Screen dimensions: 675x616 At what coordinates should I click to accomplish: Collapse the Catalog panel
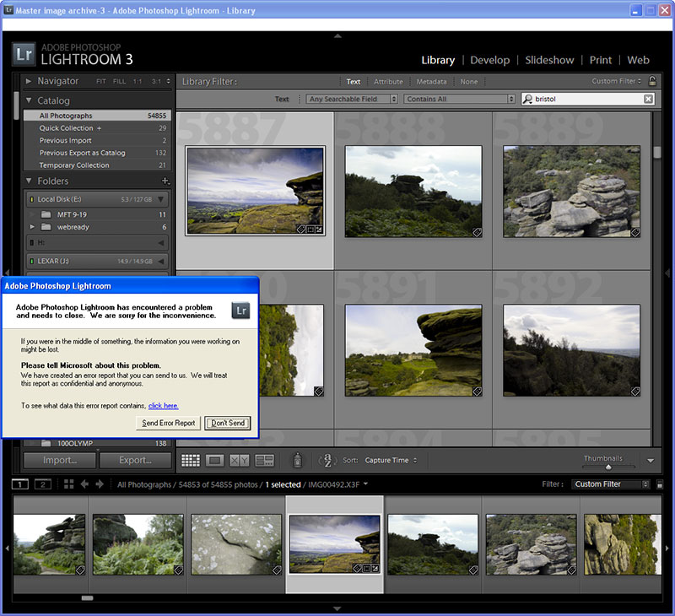click(x=29, y=100)
